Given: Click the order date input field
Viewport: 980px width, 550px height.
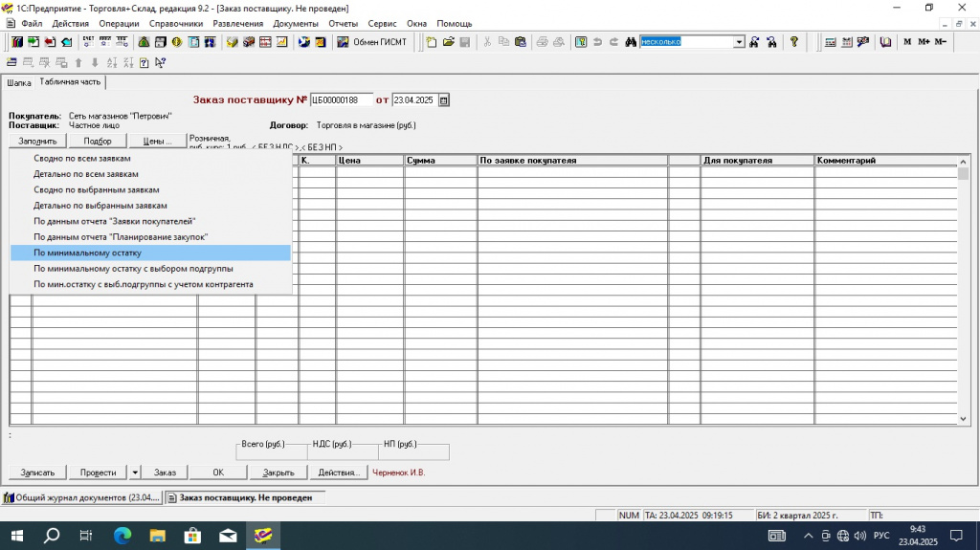Looking at the screenshot, I should pos(415,100).
